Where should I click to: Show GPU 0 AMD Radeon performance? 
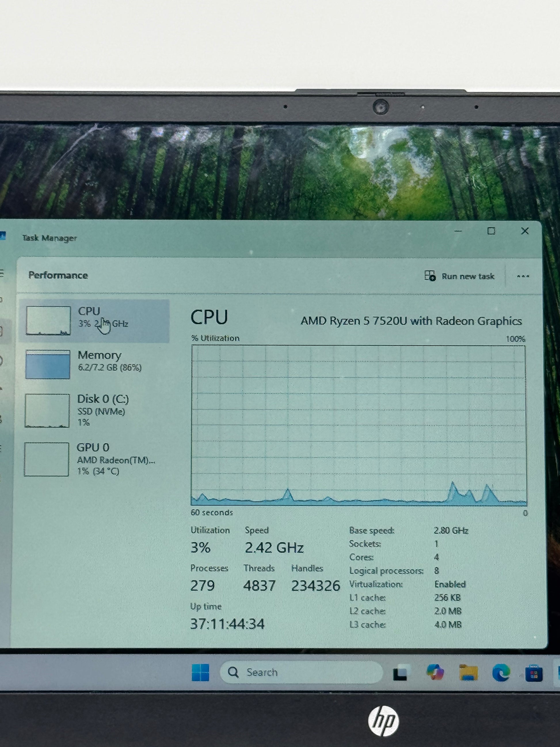pyautogui.click(x=93, y=447)
